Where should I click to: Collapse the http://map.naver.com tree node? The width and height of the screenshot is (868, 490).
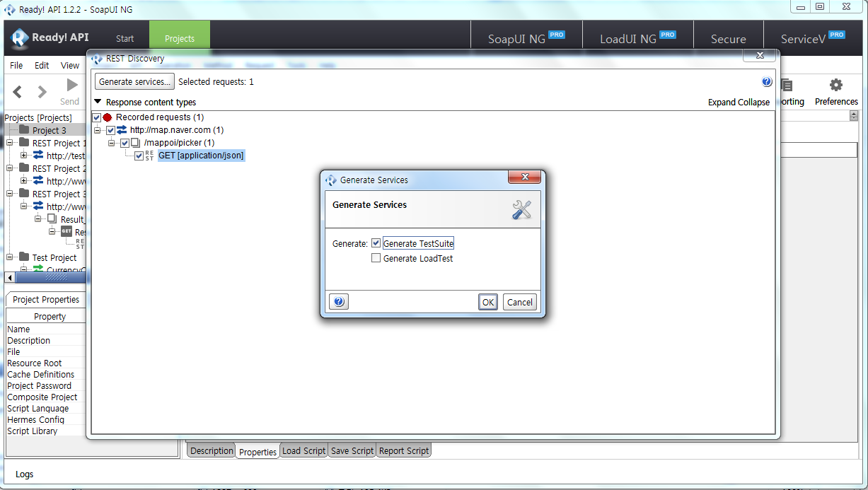pyautogui.click(x=98, y=130)
